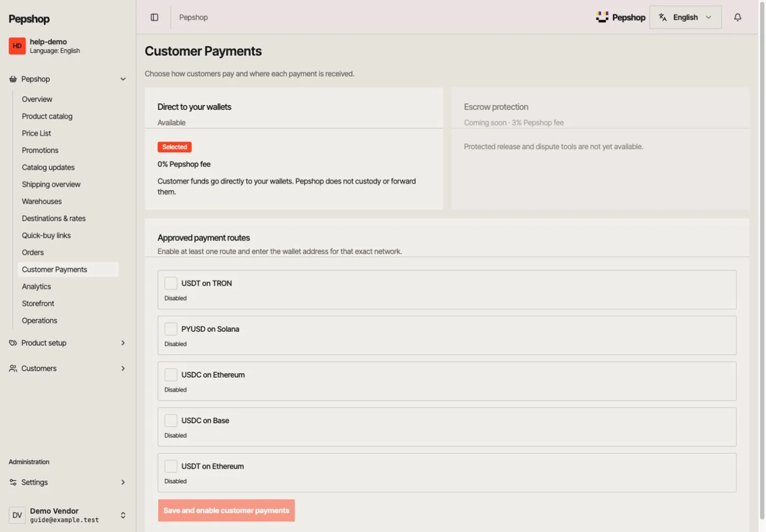Open the notifications bell
The image size is (766, 532).
tap(737, 18)
